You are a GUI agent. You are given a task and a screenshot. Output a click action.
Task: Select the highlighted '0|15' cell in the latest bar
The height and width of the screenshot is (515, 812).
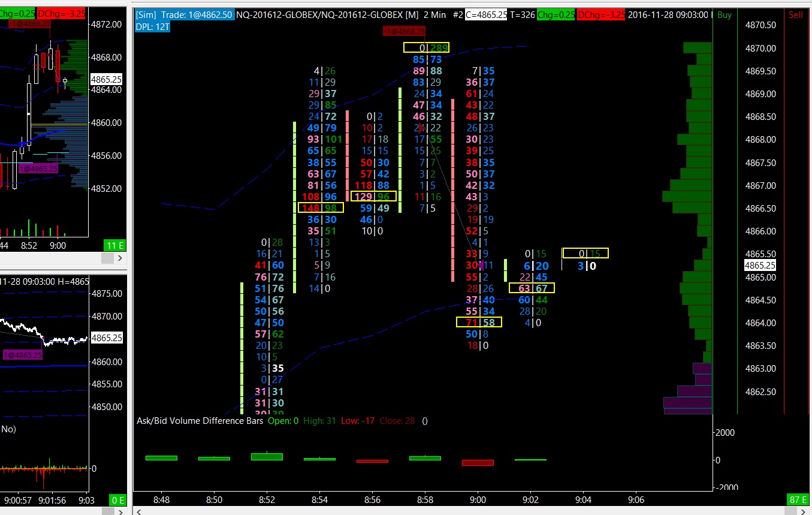[x=585, y=254]
